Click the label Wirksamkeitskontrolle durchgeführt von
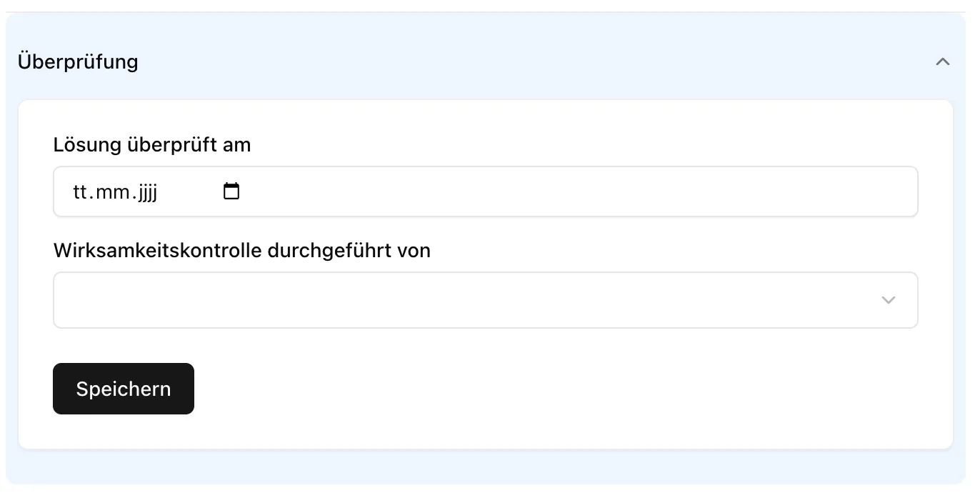Screen dimensions: 980x503 [x=241, y=250]
